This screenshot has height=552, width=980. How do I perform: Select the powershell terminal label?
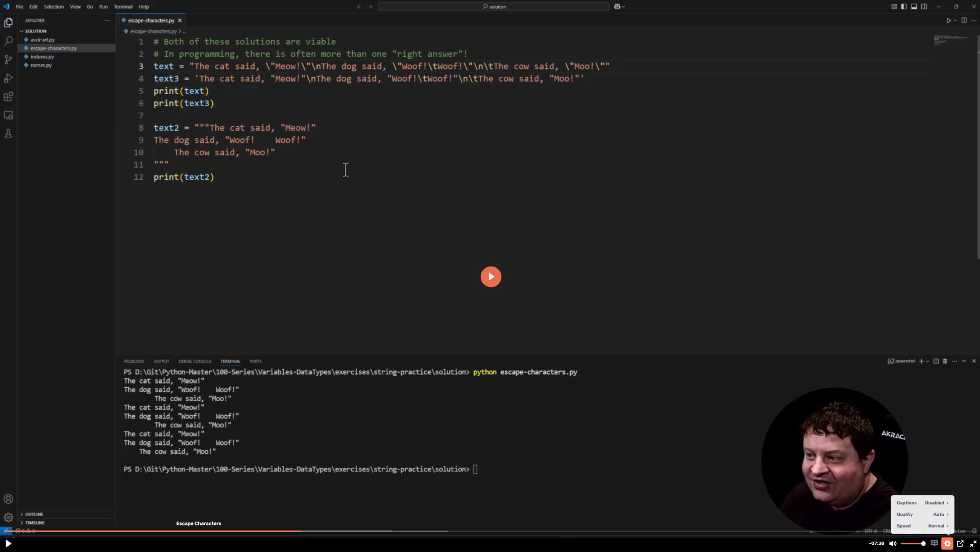tap(901, 361)
